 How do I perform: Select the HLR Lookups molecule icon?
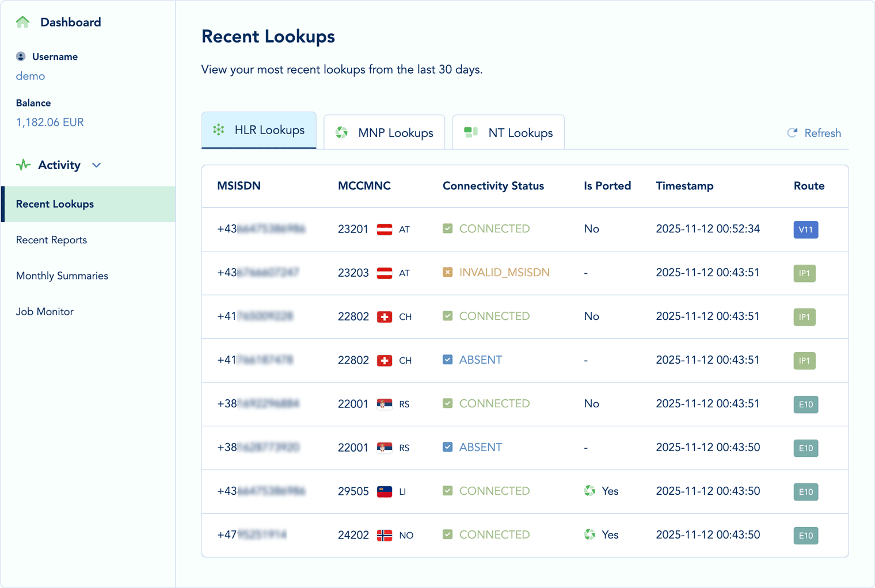pyautogui.click(x=218, y=130)
